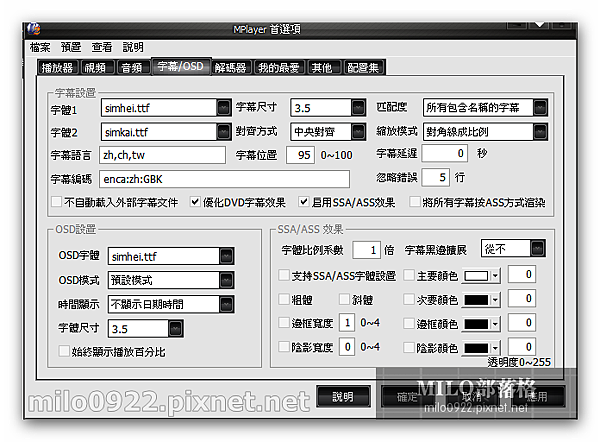This screenshot has height=442, width=600.
Task: Expand the 匹配度 dropdown
Action: pyautogui.click(x=540, y=108)
